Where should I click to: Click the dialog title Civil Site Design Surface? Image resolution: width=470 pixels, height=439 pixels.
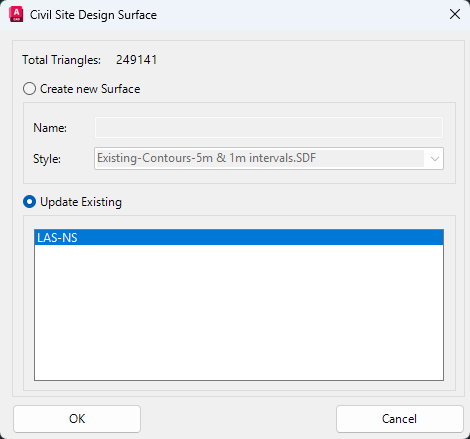93,15
